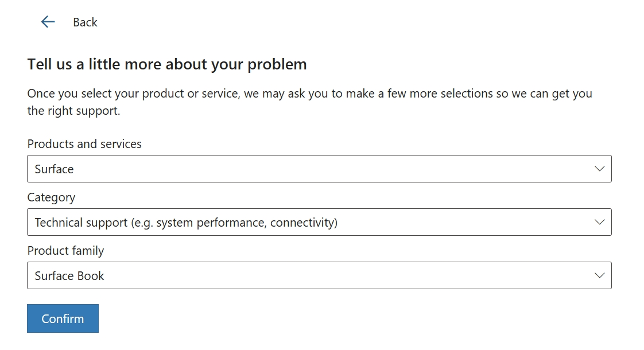
Task: Click the "Tell us a little more" heading
Action: pos(167,64)
